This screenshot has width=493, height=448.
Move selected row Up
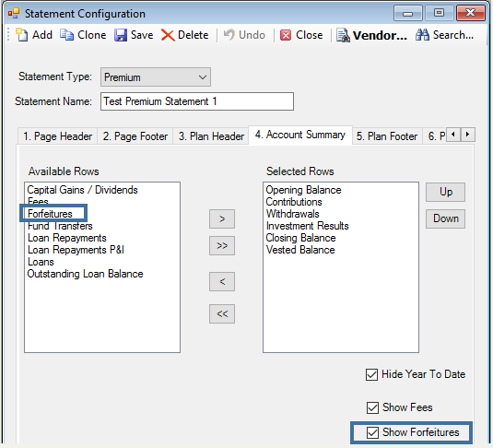pos(445,192)
